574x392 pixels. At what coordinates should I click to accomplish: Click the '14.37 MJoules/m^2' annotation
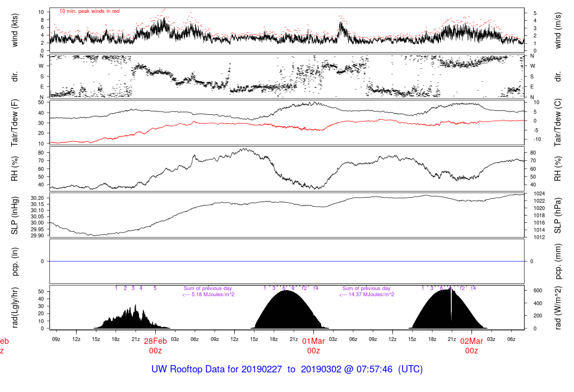point(371,295)
